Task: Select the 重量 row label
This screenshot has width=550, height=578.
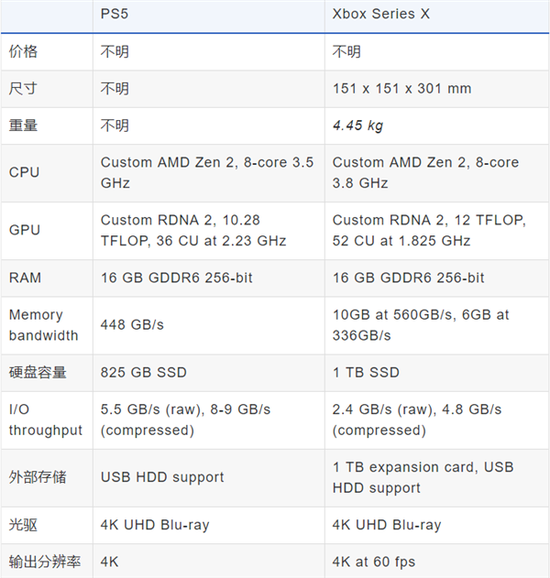Action: [x=23, y=125]
